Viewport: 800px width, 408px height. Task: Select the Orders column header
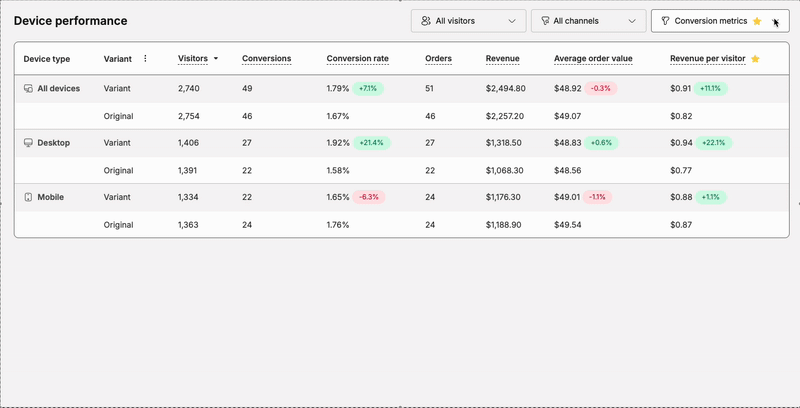(438, 59)
